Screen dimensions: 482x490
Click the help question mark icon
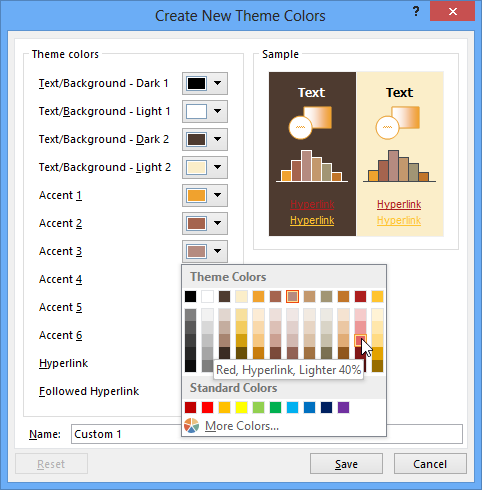(x=416, y=12)
